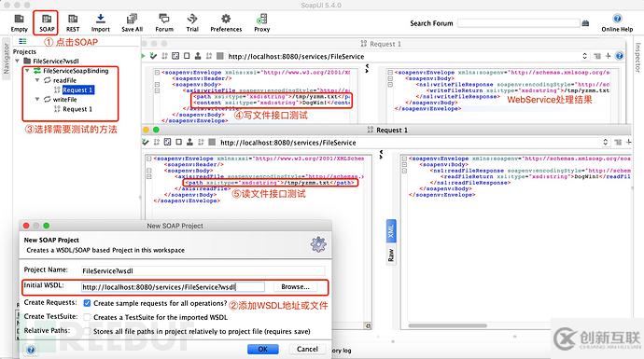This screenshot has width=644, height=359.
Task: Click the content DogWin line in writeFile request
Action: tap(272, 103)
